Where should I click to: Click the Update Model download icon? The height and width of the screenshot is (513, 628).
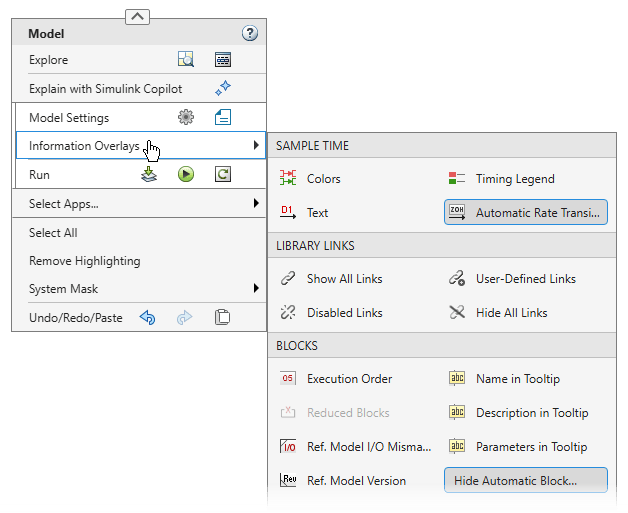tap(149, 174)
